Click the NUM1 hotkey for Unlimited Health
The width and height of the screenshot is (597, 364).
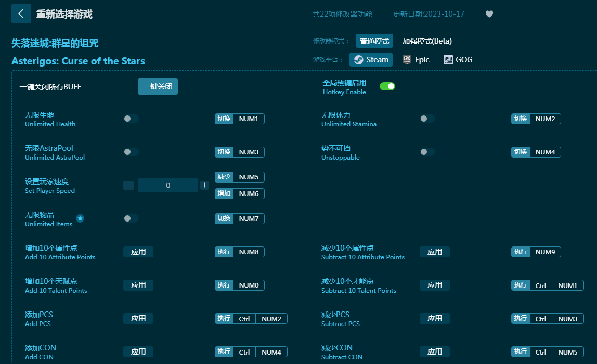240,119
